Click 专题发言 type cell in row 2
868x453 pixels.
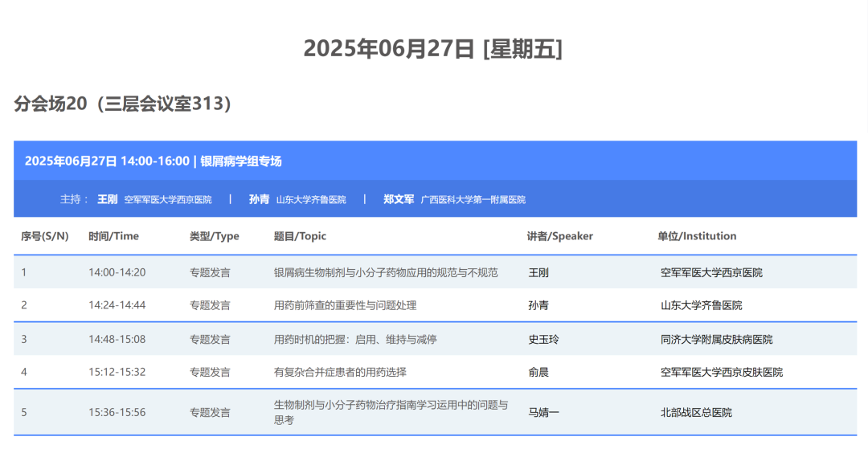pyautogui.click(x=210, y=304)
